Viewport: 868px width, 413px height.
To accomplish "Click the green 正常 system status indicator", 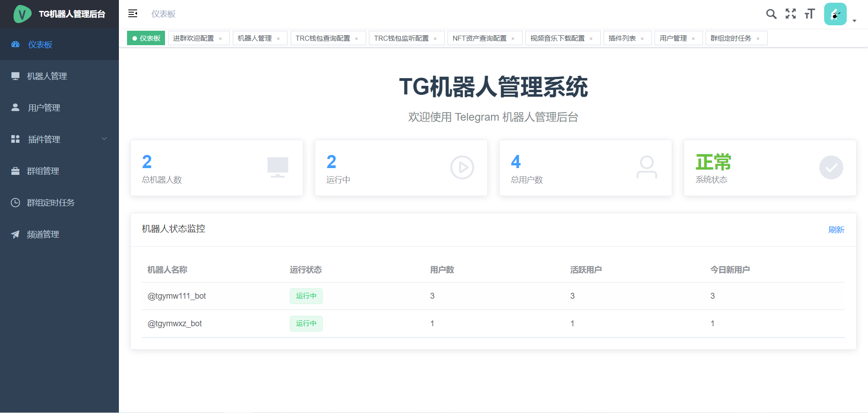I will pos(713,162).
